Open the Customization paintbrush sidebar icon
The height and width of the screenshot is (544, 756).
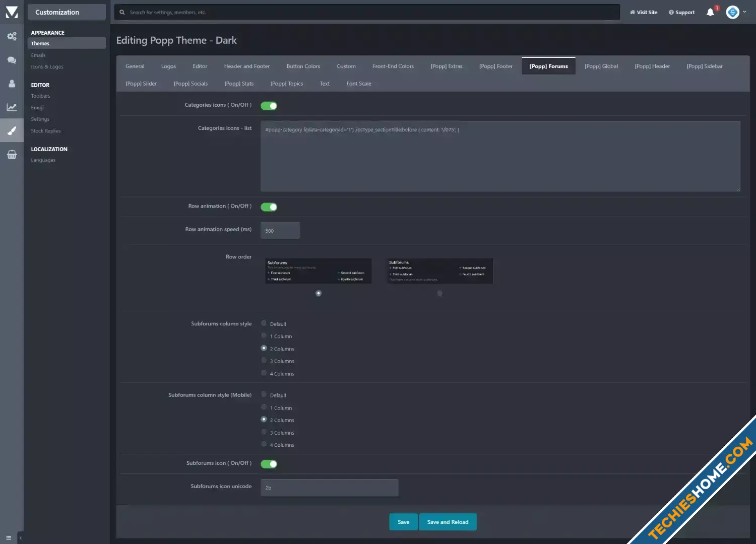click(12, 131)
